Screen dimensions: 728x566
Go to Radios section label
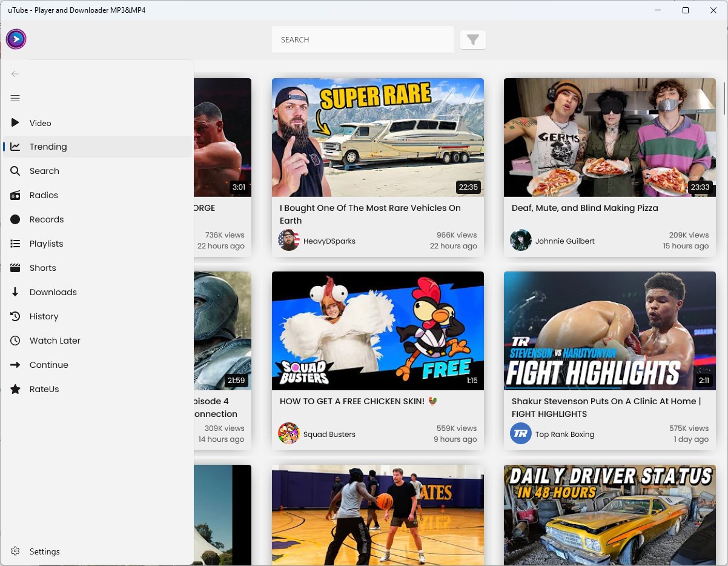[44, 195]
